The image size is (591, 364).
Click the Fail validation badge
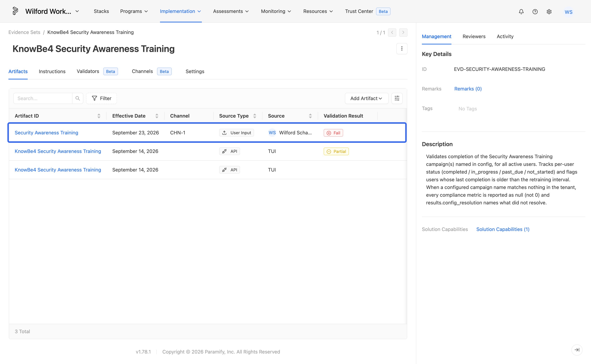point(333,133)
